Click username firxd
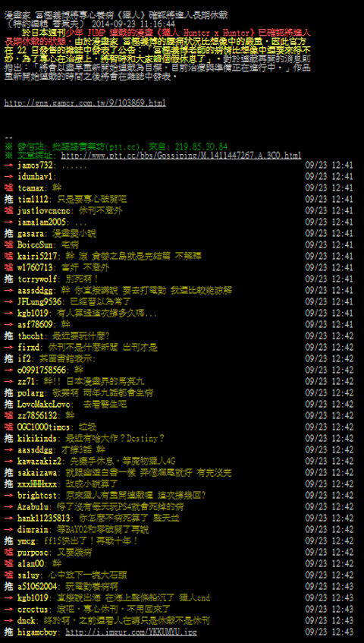 click(29, 348)
